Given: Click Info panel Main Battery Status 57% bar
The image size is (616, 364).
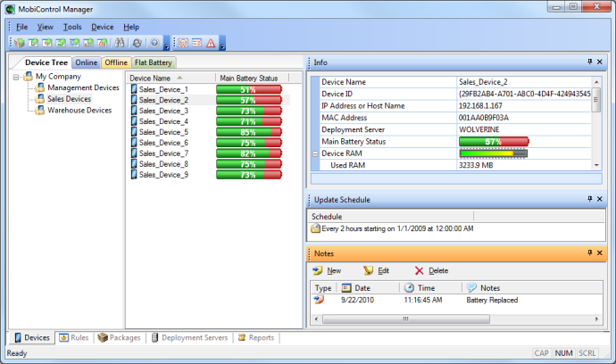Looking at the screenshot, I should pos(494,141).
